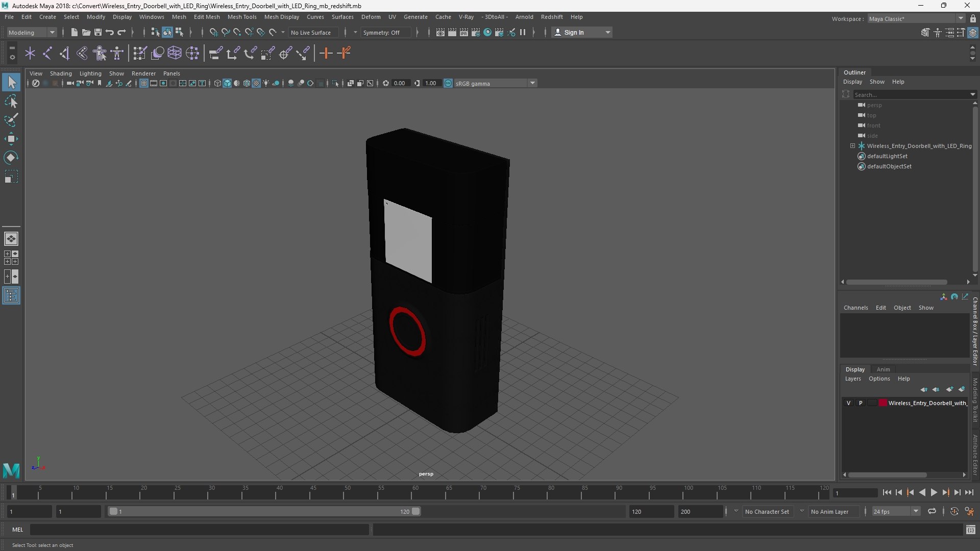Viewport: 980px width, 551px height.
Task: Pick the Move tool in toolbox
Action: coord(11,139)
